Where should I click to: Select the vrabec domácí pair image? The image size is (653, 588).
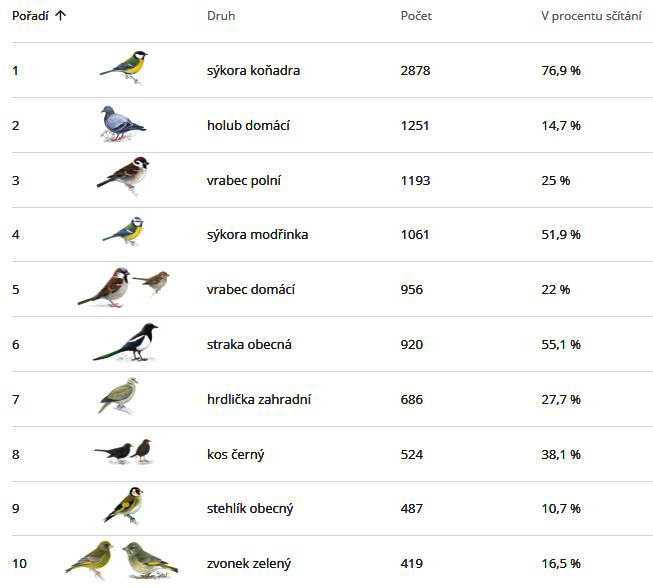pyautogui.click(x=124, y=287)
